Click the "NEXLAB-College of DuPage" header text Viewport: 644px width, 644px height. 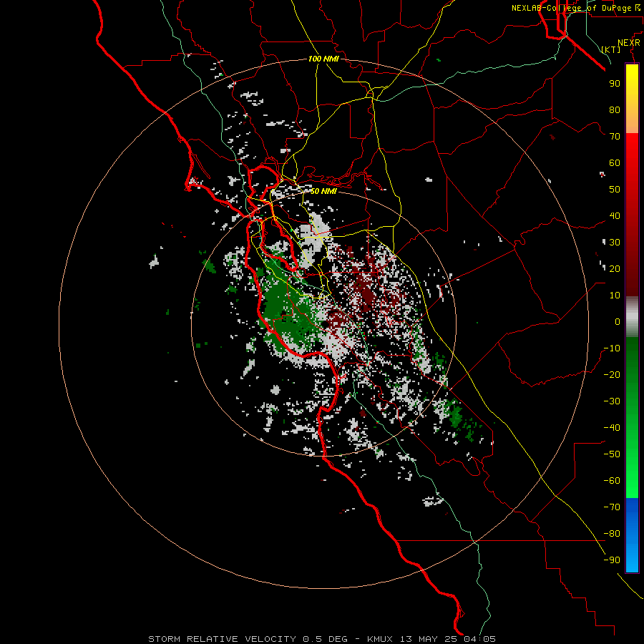point(572,8)
